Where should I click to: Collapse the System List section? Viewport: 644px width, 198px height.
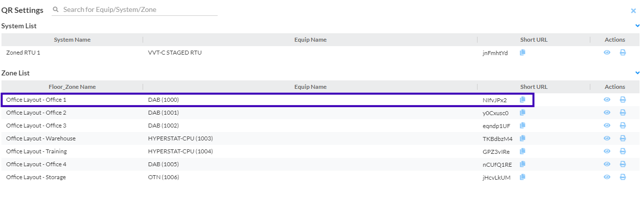point(638,25)
